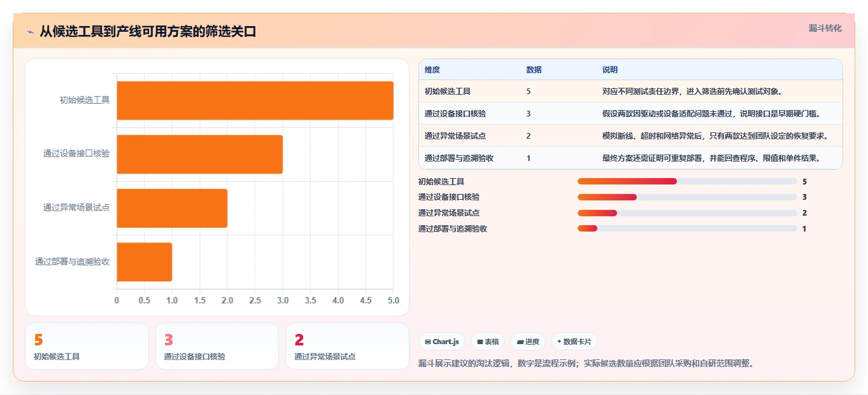Click the x-axis tick 0.5

[x=144, y=300]
